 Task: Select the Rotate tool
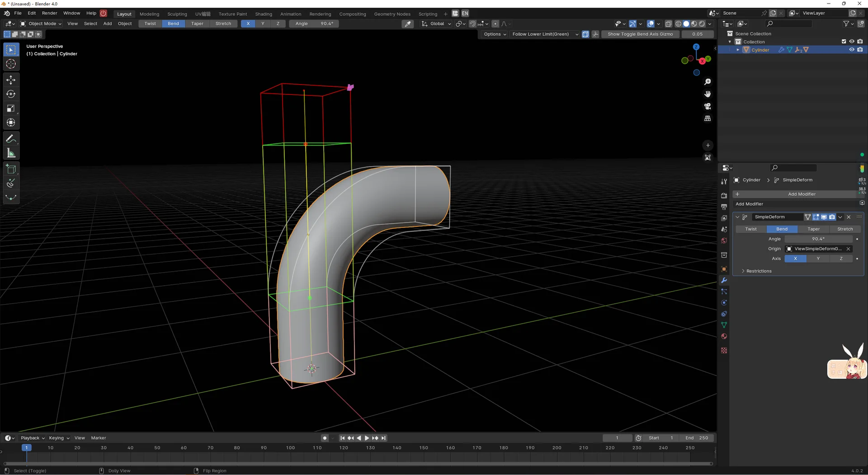pos(11,94)
